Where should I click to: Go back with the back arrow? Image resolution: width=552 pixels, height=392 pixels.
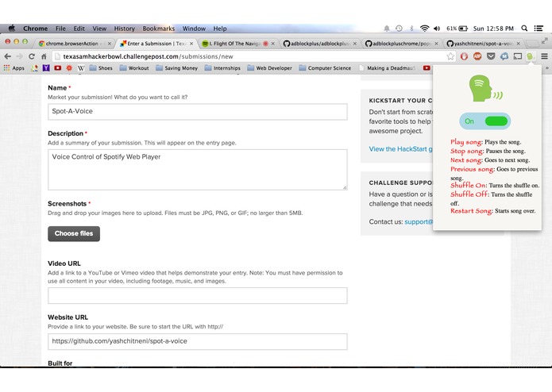click(8, 56)
